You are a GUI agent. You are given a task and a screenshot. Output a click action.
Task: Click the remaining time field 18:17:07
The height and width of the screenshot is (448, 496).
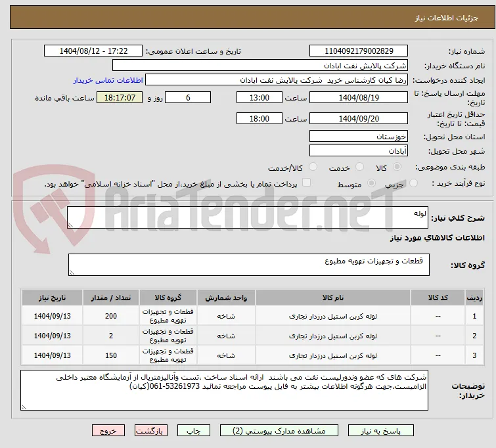point(120,97)
